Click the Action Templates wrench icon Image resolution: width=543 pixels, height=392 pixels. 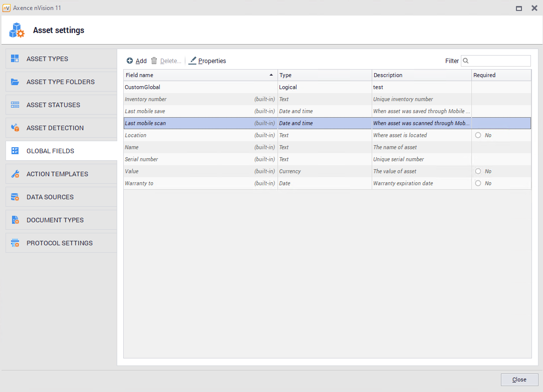(x=15, y=174)
